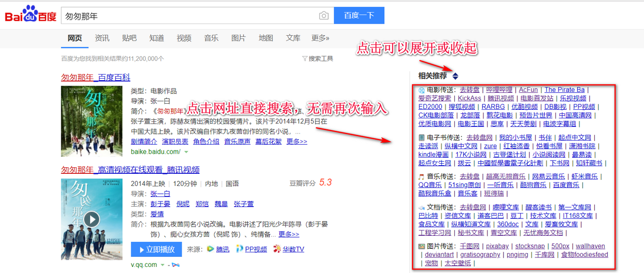Viewport: 644px width, 273px height.
Task: Open the 剧情简介 sublink
Action: click(x=144, y=142)
